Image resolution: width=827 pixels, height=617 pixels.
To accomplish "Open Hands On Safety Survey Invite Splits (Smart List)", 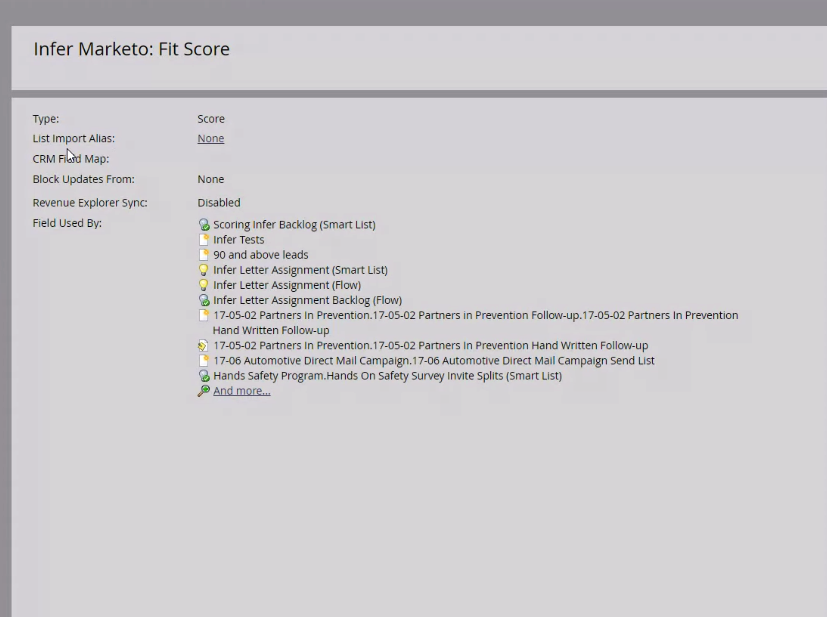I will [388, 376].
